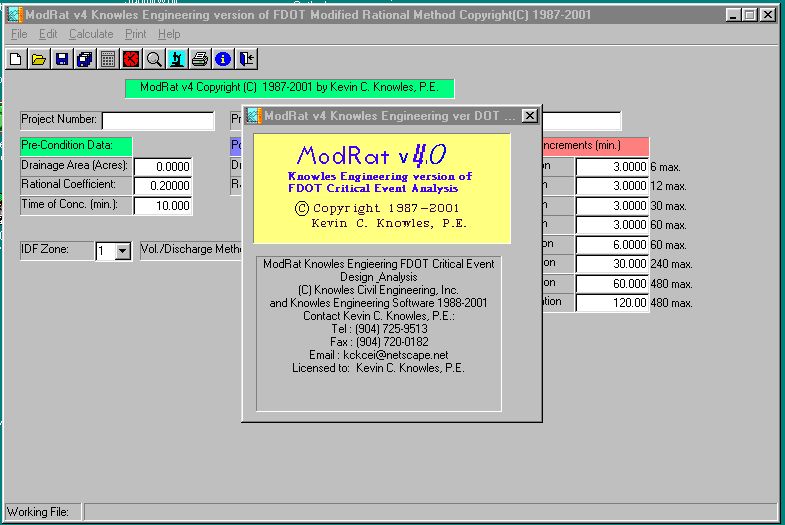This screenshot has height=525, width=785.
Task: Maximize the main ModRat window
Action: coord(750,15)
